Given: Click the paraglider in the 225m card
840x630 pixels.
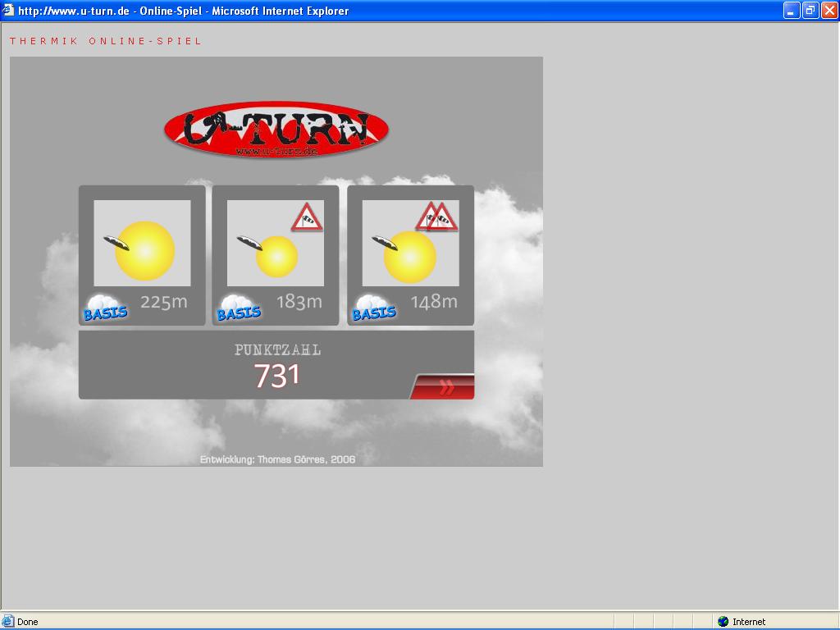Looking at the screenshot, I should [116, 243].
